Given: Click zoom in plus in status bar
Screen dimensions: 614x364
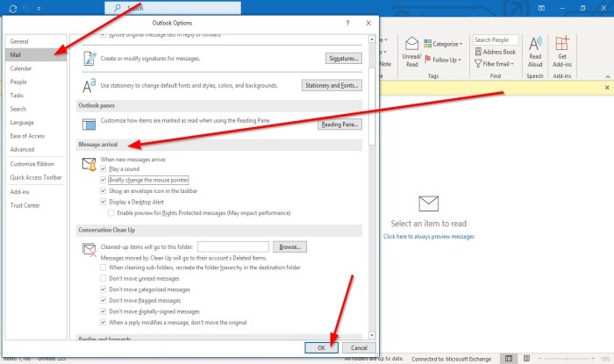Looking at the screenshot, I should (593, 359).
